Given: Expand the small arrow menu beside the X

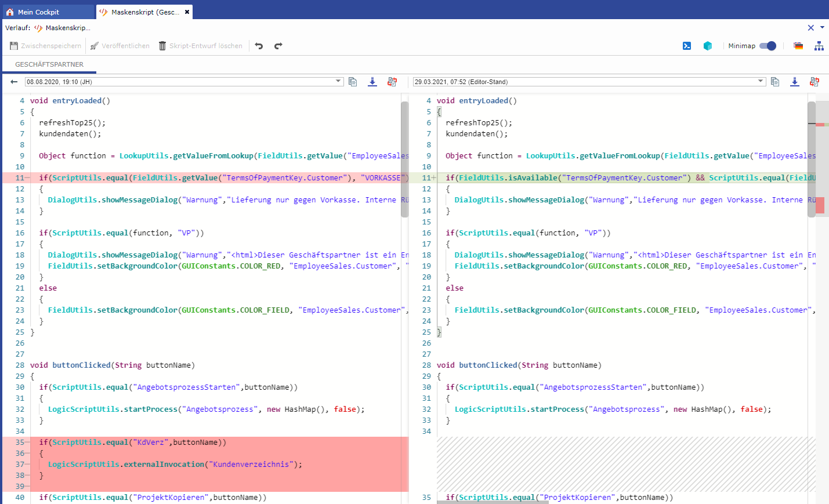Looking at the screenshot, I should (x=822, y=27).
